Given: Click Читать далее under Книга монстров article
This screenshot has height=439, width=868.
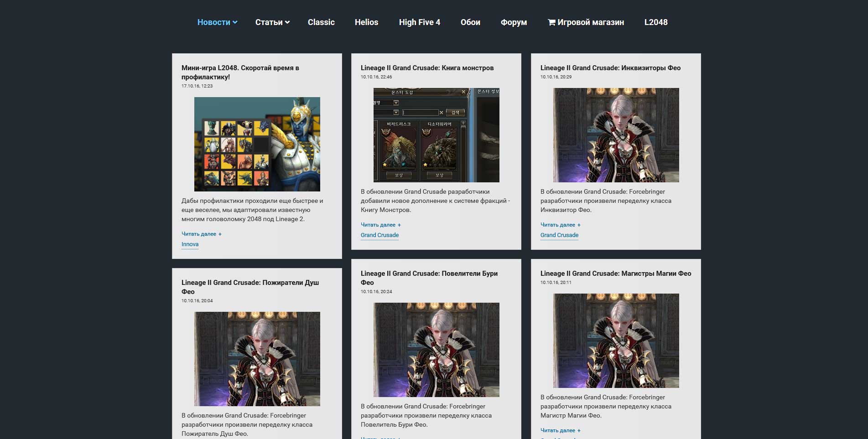Looking at the screenshot, I should click(x=381, y=225).
